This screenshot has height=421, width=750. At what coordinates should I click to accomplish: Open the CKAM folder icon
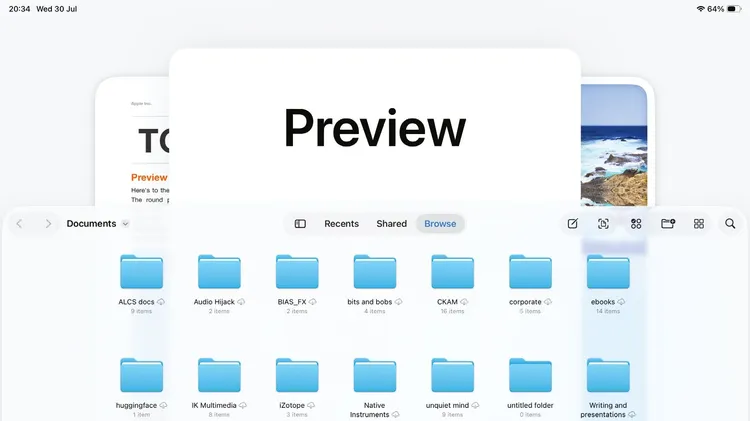452,271
